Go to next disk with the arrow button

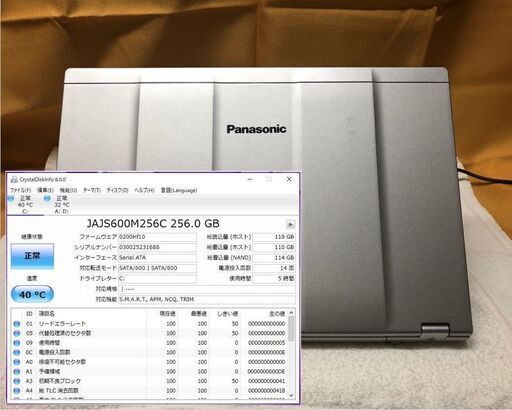pos(290,225)
